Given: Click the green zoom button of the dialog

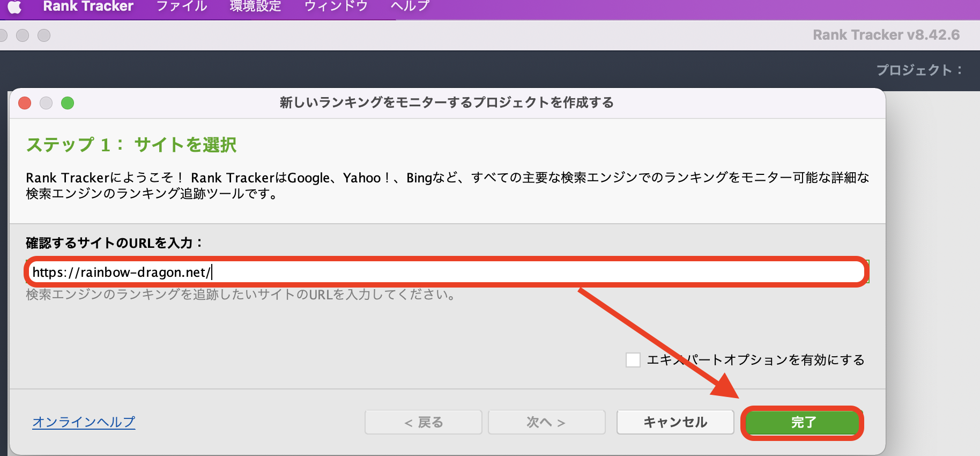Looking at the screenshot, I should pyautogui.click(x=68, y=103).
